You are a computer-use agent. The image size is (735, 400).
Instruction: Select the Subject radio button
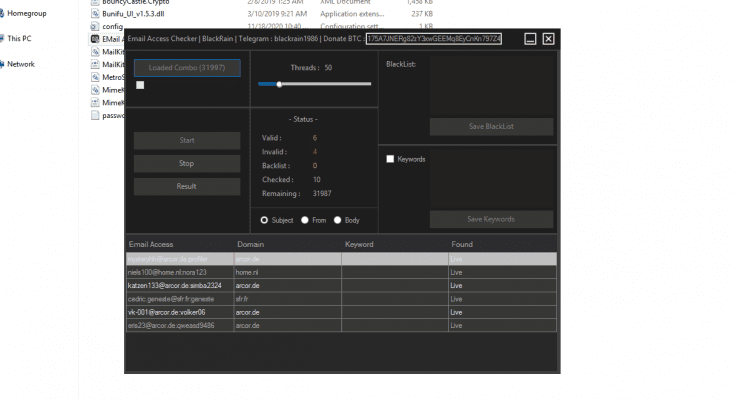pos(264,220)
